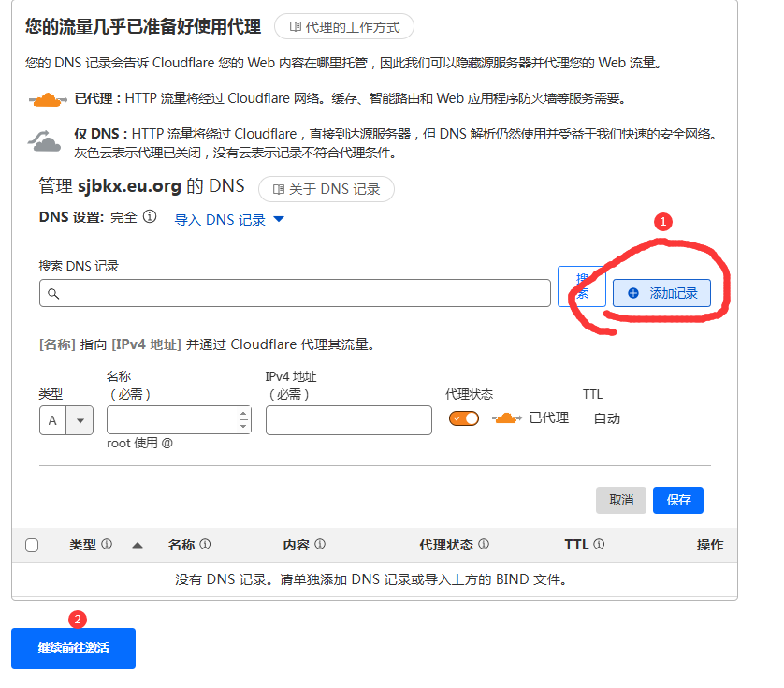Click the orange cloud icon beside 已代理 description
The image size is (784, 688).
click(48, 99)
